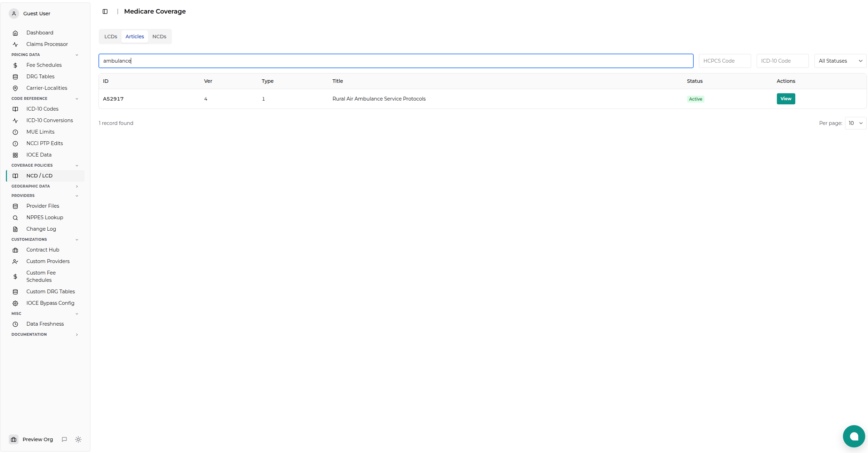Click the Preview Org briefcase icon
This screenshot has width=868, height=453.
pos(14,439)
